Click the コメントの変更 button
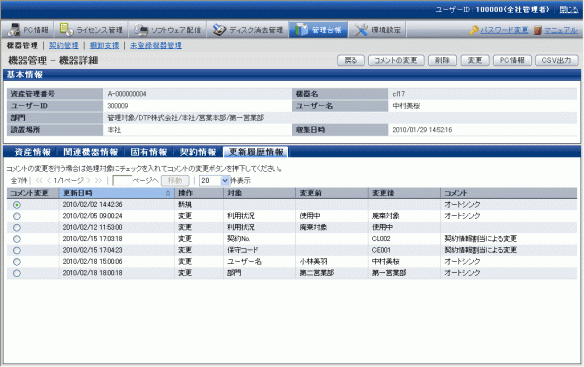Image resolution: width=584 pixels, height=367 pixels. pos(396,60)
